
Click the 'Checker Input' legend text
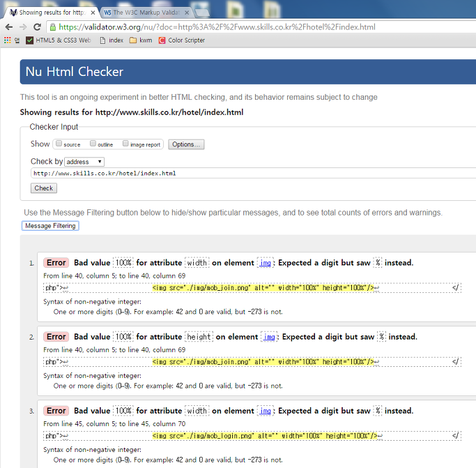(54, 127)
